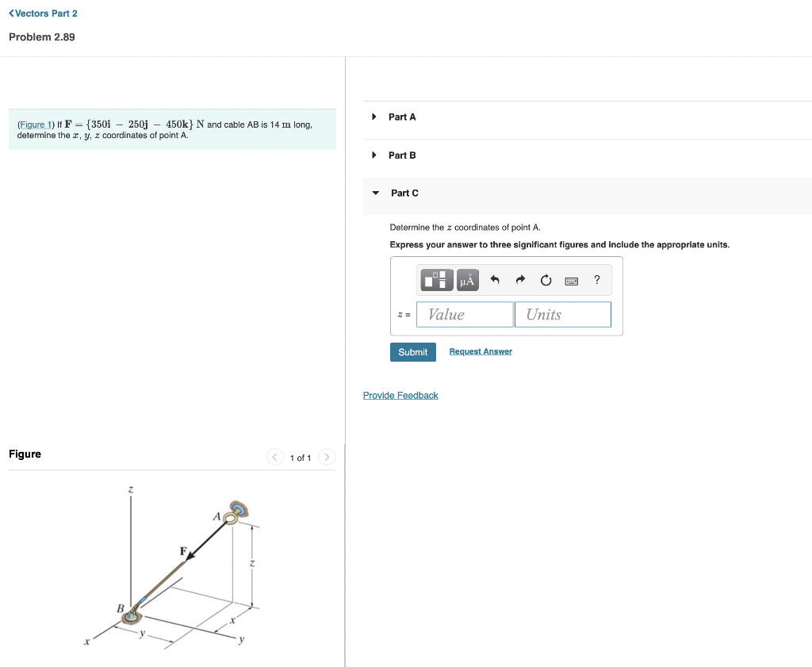Click the next figure navigation arrow

(x=327, y=457)
